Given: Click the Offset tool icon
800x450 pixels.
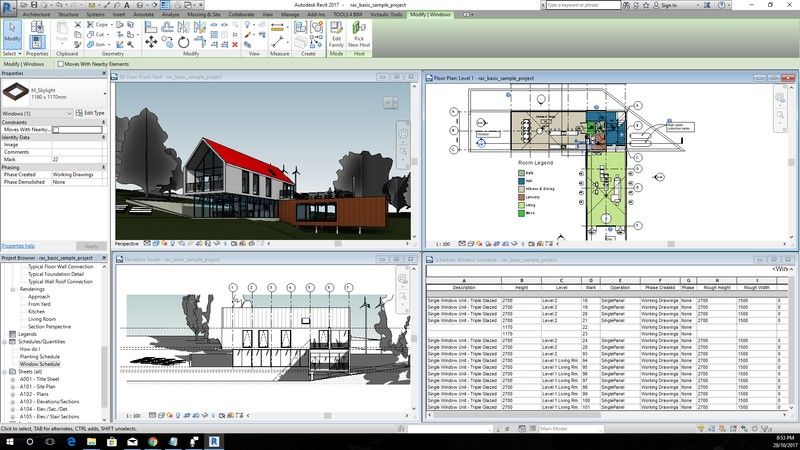Looking at the screenshot, I should (x=167, y=27).
